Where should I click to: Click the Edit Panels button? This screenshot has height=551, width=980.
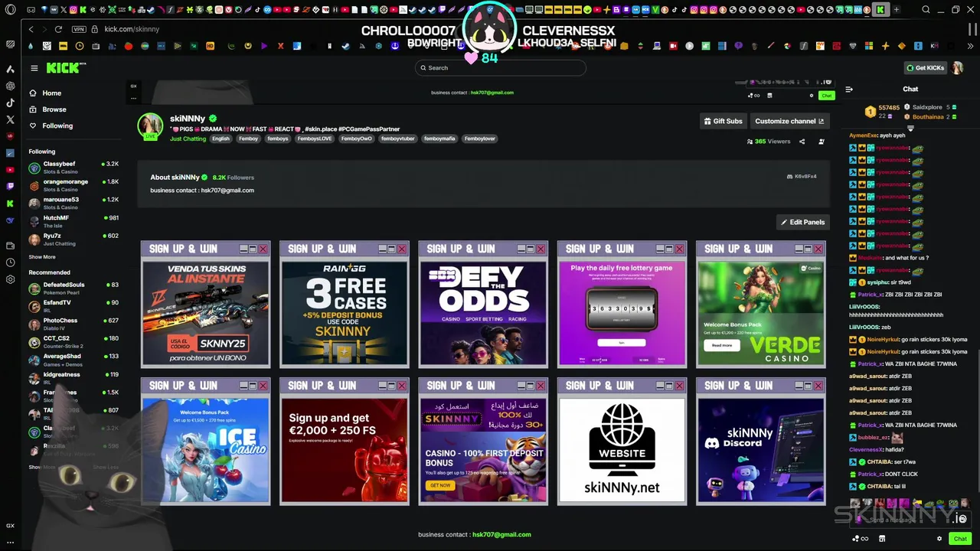pyautogui.click(x=802, y=222)
